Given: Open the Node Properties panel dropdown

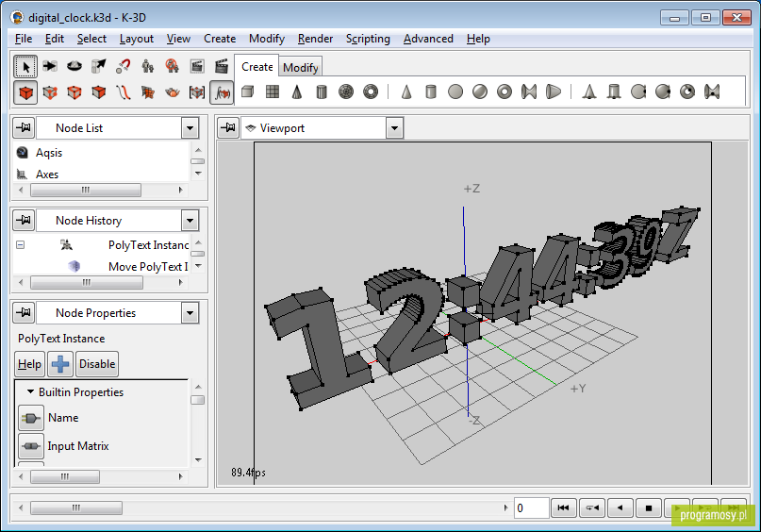Looking at the screenshot, I should click(190, 313).
